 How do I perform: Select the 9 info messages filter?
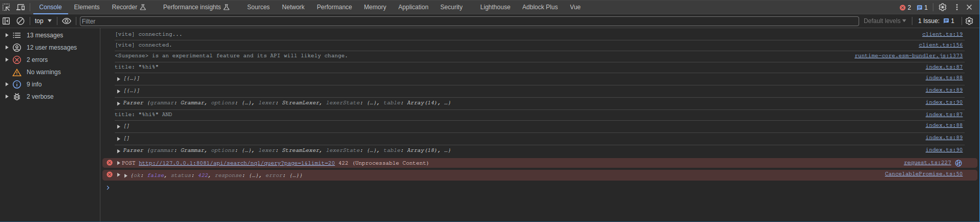(34, 84)
